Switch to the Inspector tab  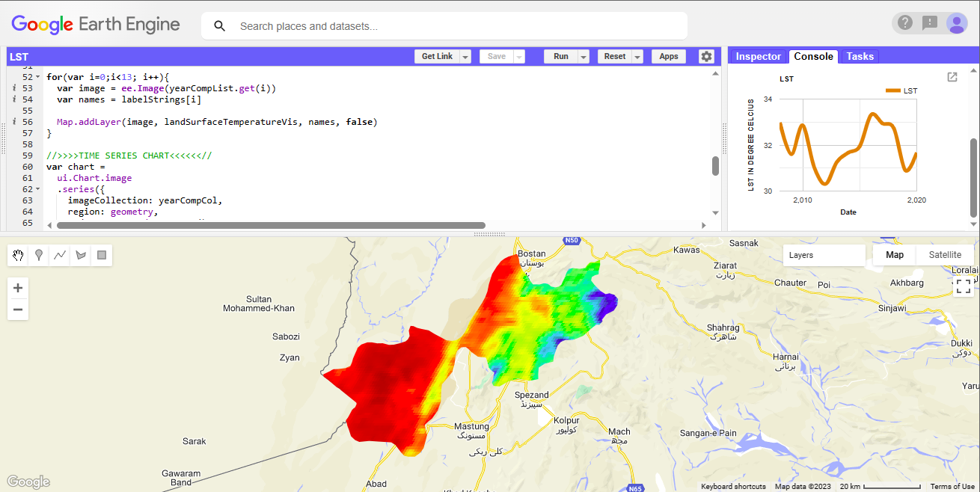pyautogui.click(x=758, y=56)
